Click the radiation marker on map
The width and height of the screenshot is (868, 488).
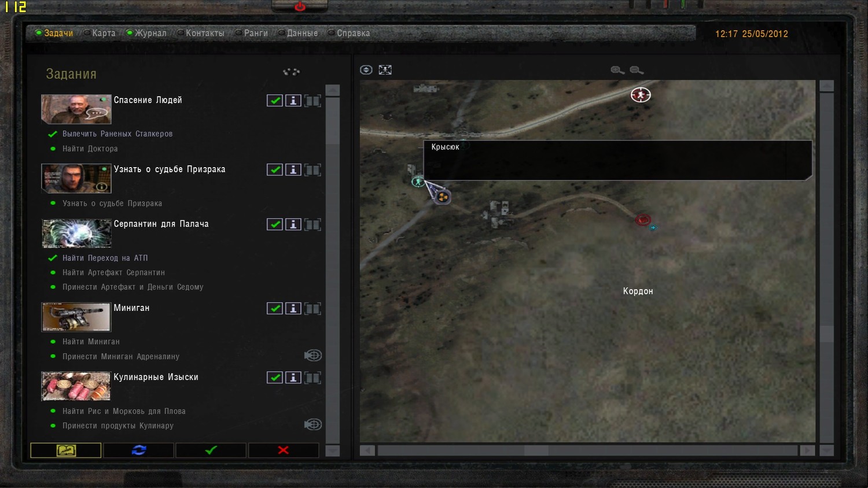point(443,197)
